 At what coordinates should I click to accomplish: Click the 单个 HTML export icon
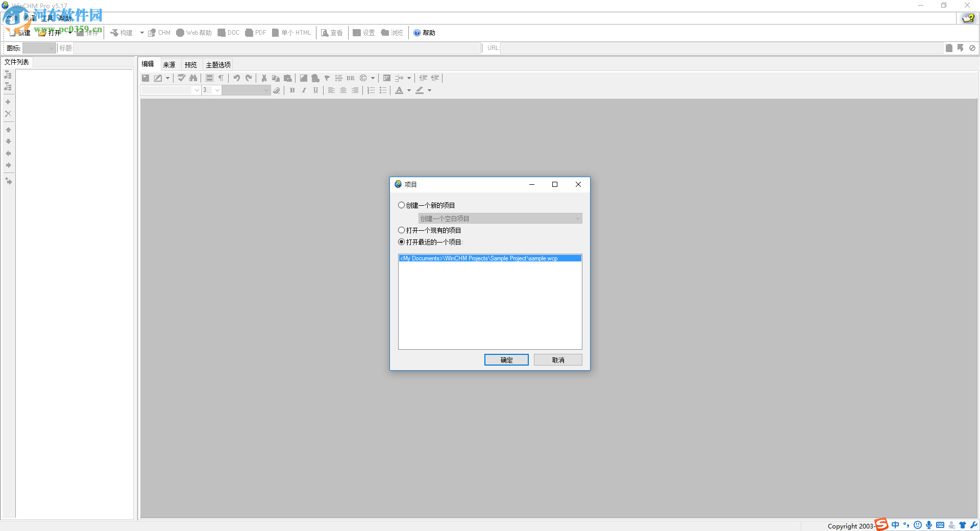291,32
